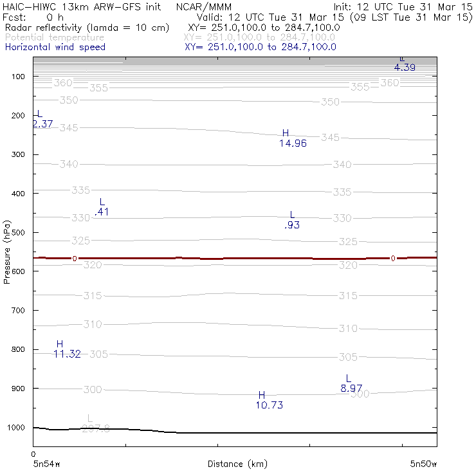476x476 pixels.
Task: Click the '700' pressure axis tick label
Action: (x=18, y=311)
